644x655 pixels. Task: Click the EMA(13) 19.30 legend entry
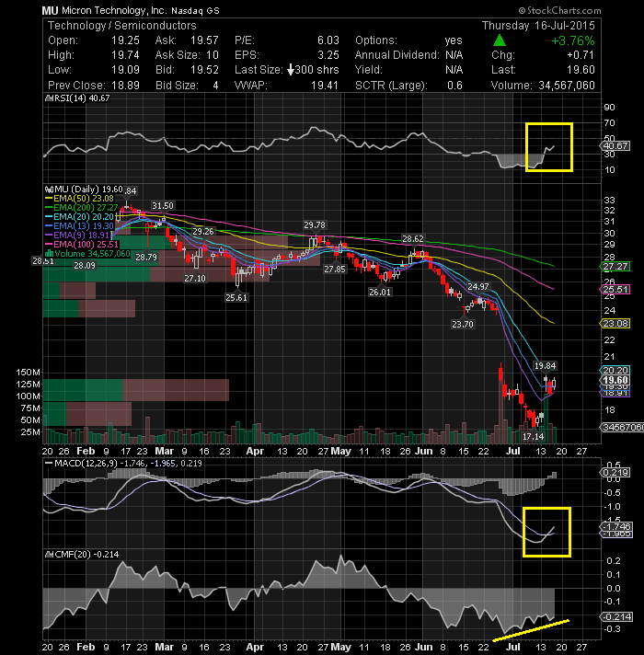coord(79,226)
